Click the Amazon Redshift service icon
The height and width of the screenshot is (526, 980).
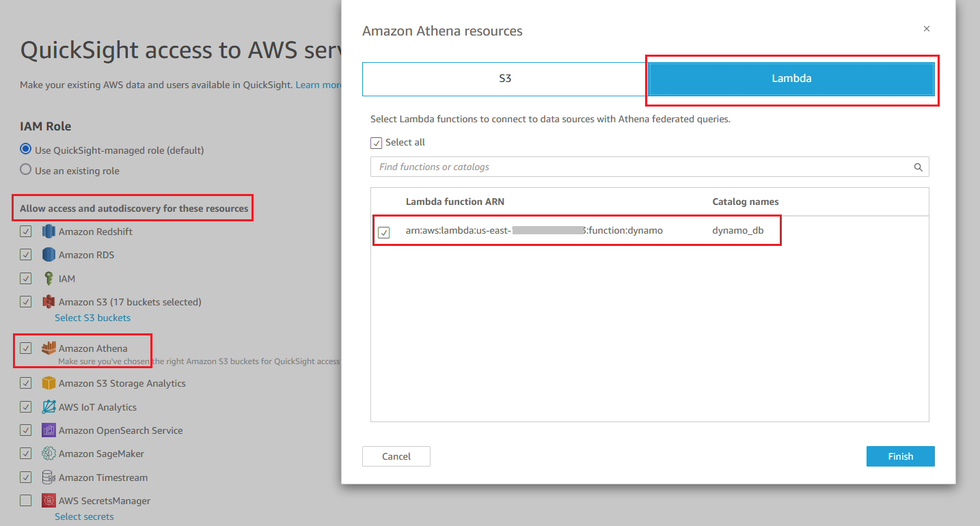[48, 232]
